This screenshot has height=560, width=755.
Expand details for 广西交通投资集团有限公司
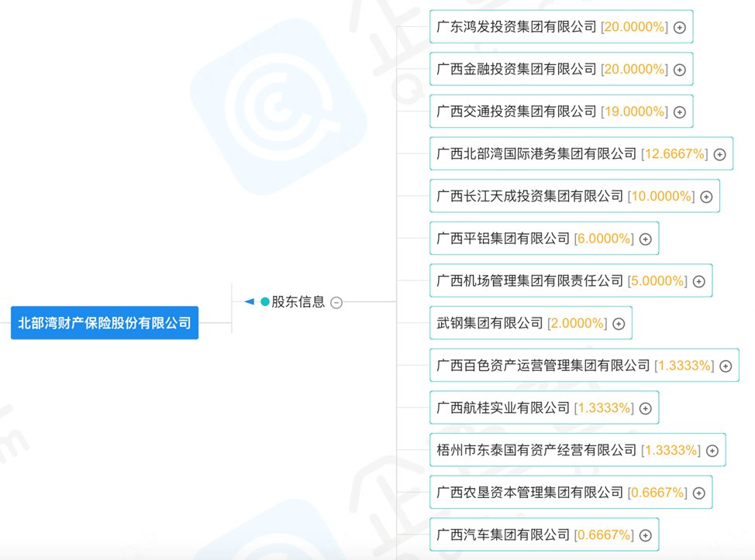(x=680, y=111)
